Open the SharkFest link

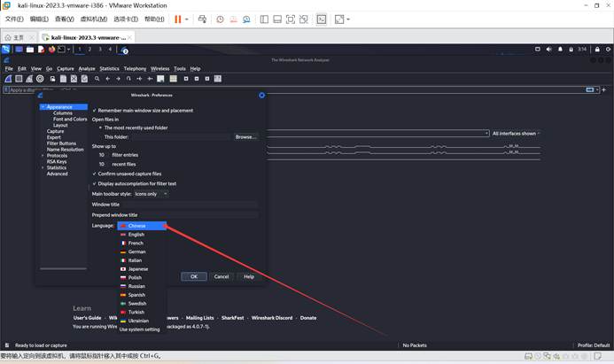point(233,318)
